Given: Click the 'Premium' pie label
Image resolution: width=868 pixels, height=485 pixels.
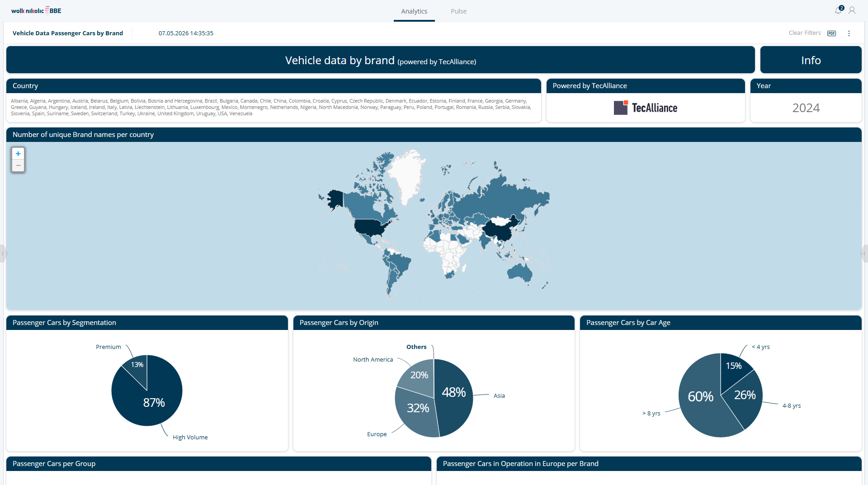Looking at the screenshot, I should [x=108, y=347].
